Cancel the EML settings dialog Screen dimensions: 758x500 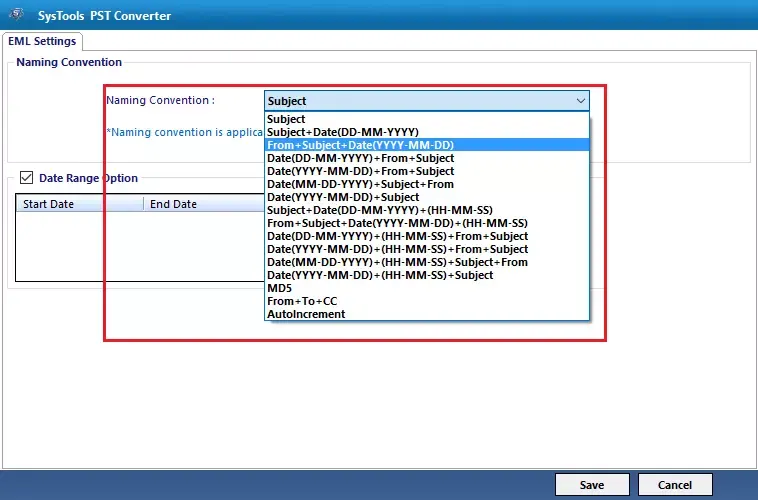click(x=675, y=485)
